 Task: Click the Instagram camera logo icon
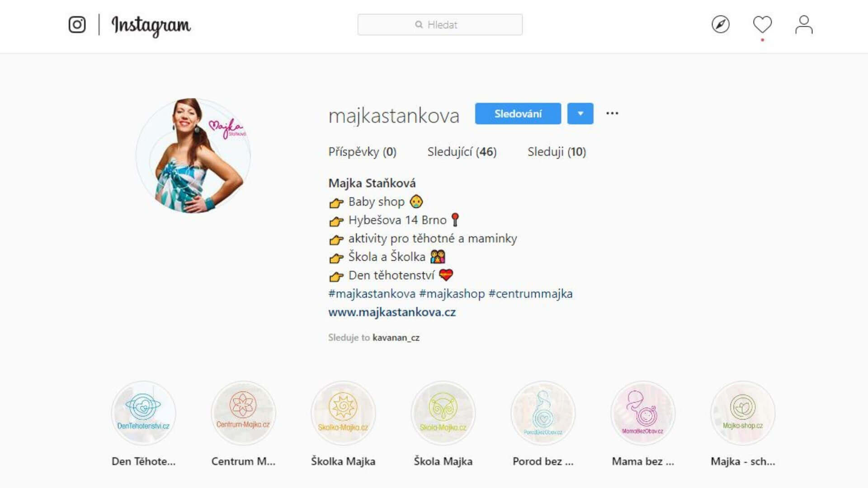point(77,24)
